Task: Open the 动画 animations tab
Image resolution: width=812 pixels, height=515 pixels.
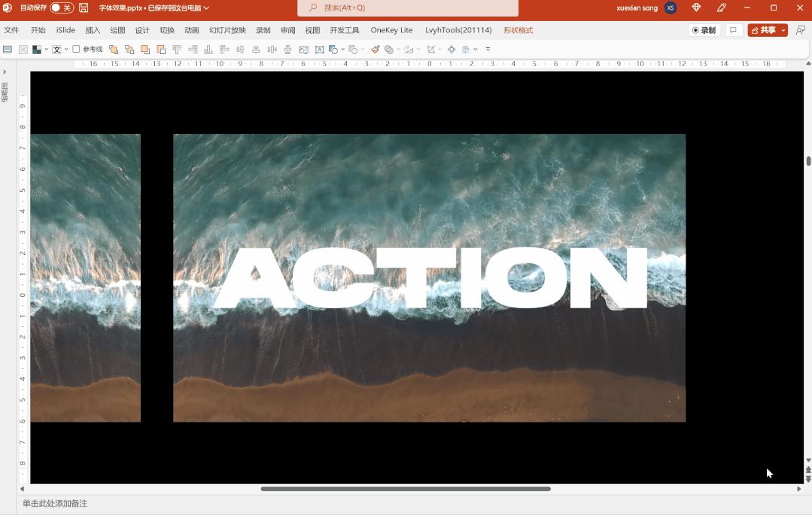Action: point(192,30)
